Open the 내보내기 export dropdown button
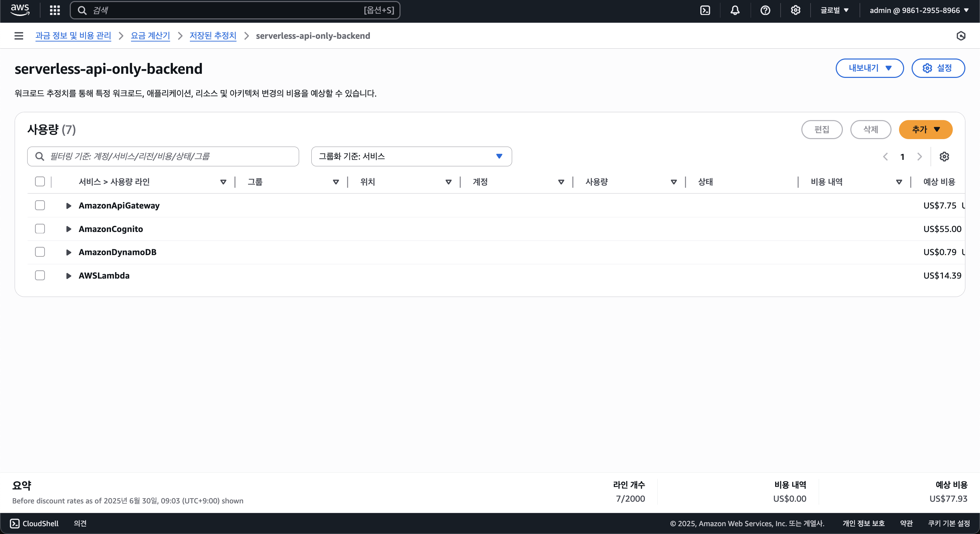The height and width of the screenshot is (534, 980). click(x=869, y=68)
